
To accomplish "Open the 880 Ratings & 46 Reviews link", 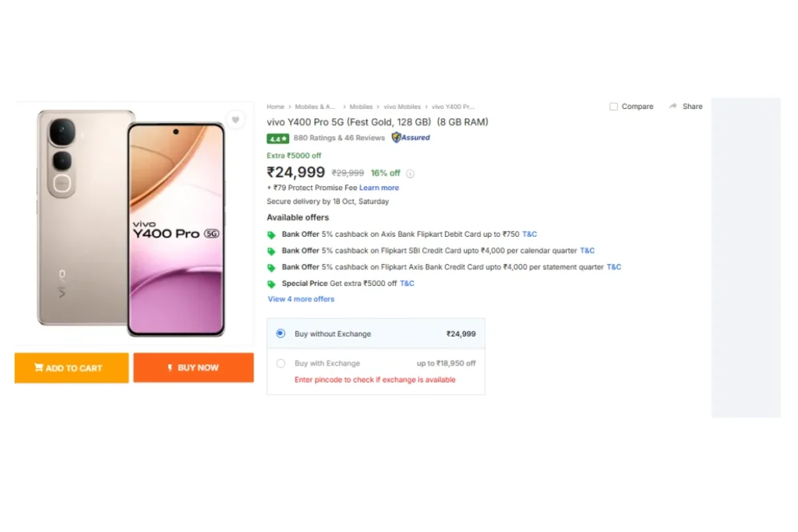I will coord(339,138).
